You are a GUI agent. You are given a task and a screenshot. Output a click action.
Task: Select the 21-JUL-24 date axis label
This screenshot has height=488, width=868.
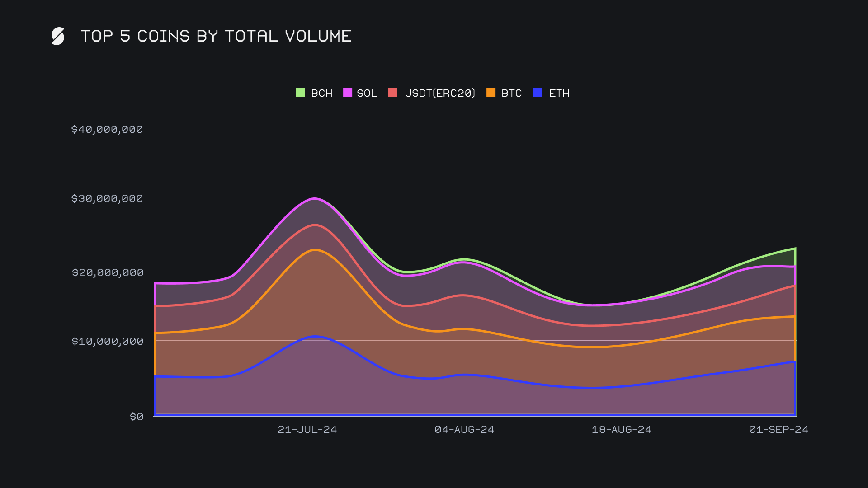[307, 429]
